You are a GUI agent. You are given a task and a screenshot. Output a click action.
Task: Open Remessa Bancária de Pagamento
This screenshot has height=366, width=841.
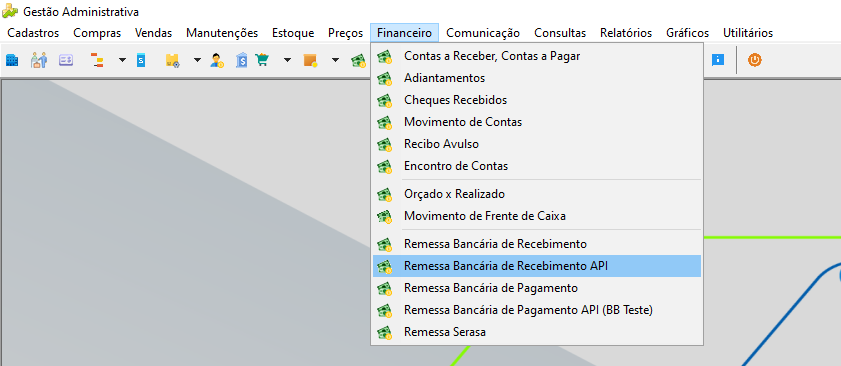[537, 288]
